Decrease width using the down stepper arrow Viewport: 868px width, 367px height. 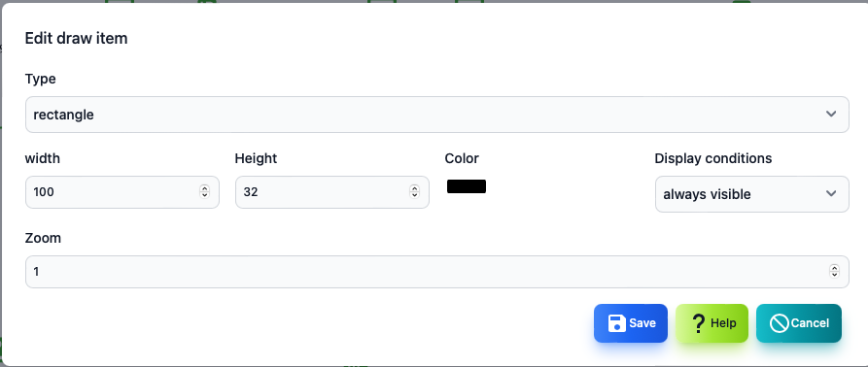click(x=204, y=195)
